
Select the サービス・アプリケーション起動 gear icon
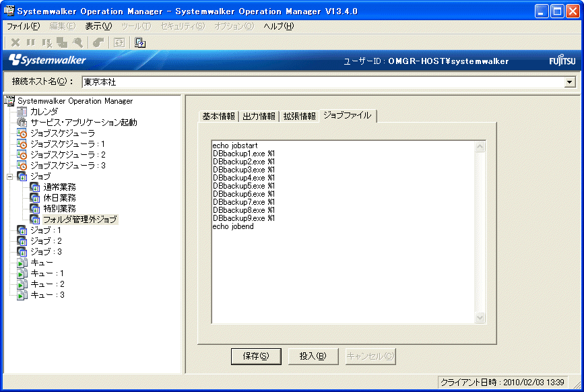click(x=22, y=123)
